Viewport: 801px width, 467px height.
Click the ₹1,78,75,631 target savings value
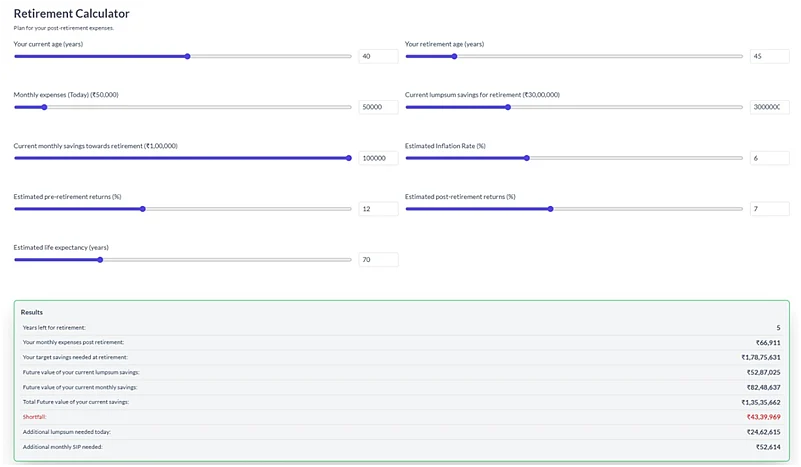pyautogui.click(x=761, y=357)
